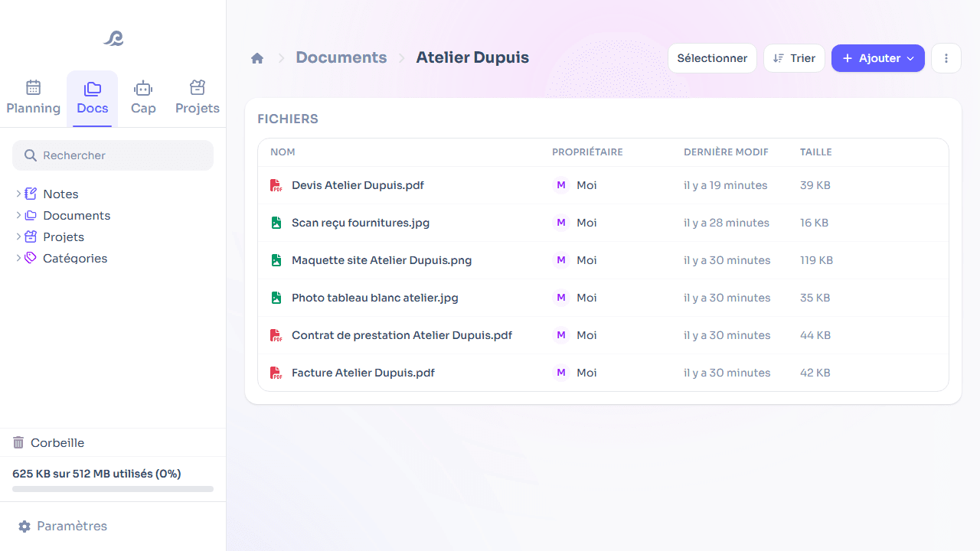The image size is (980, 551).
Task: Click the Documents folder icon in sidebar tree
Action: coord(31,215)
